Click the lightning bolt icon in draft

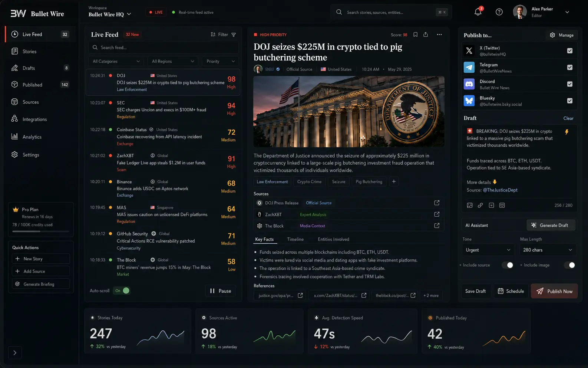coord(567,132)
